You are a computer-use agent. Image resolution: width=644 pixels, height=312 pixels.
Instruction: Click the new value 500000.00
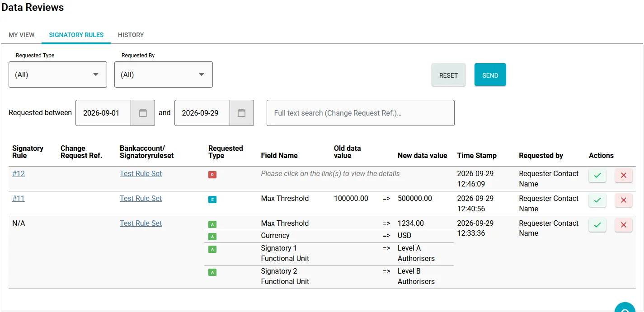(x=415, y=199)
